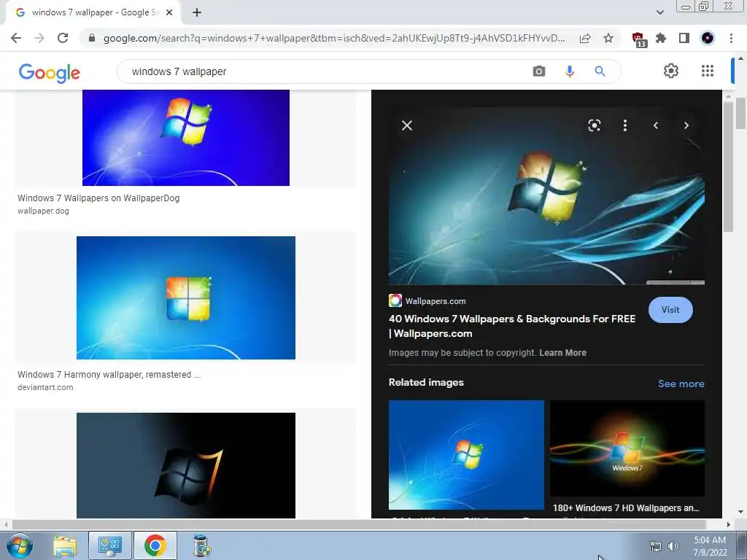Close the image preview panel

[x=407, y=125]
